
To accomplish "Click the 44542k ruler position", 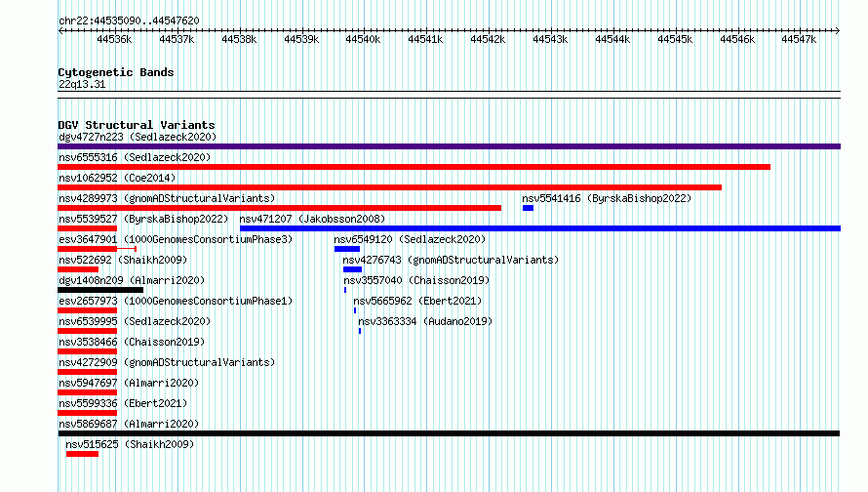I will [488, 39].
